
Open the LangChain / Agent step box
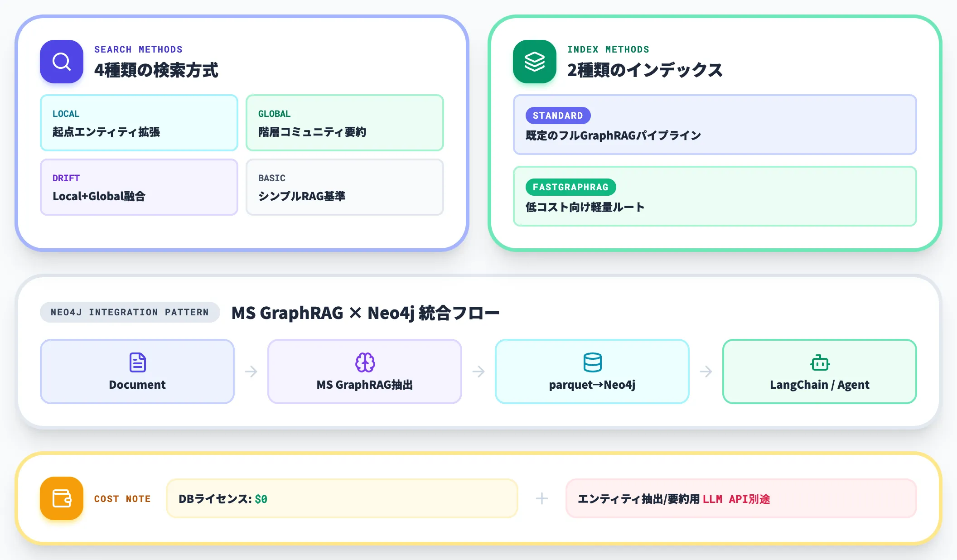(x=820, y=372)
